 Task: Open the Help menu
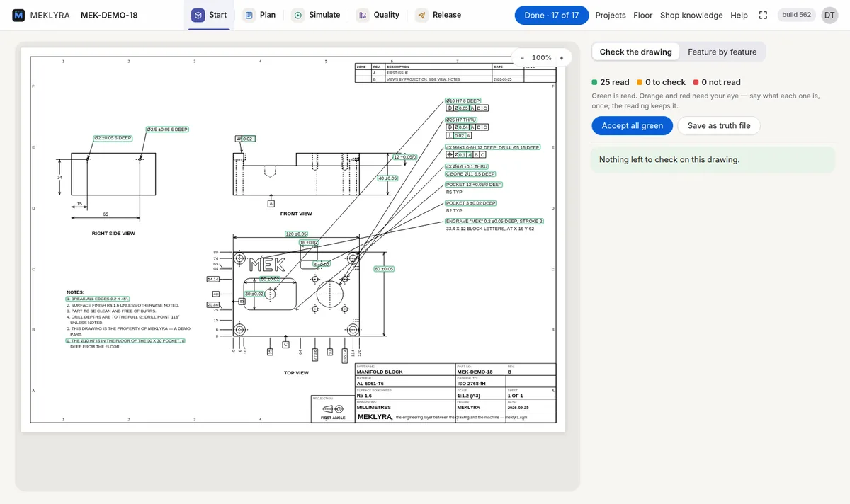tap(739, 15)
